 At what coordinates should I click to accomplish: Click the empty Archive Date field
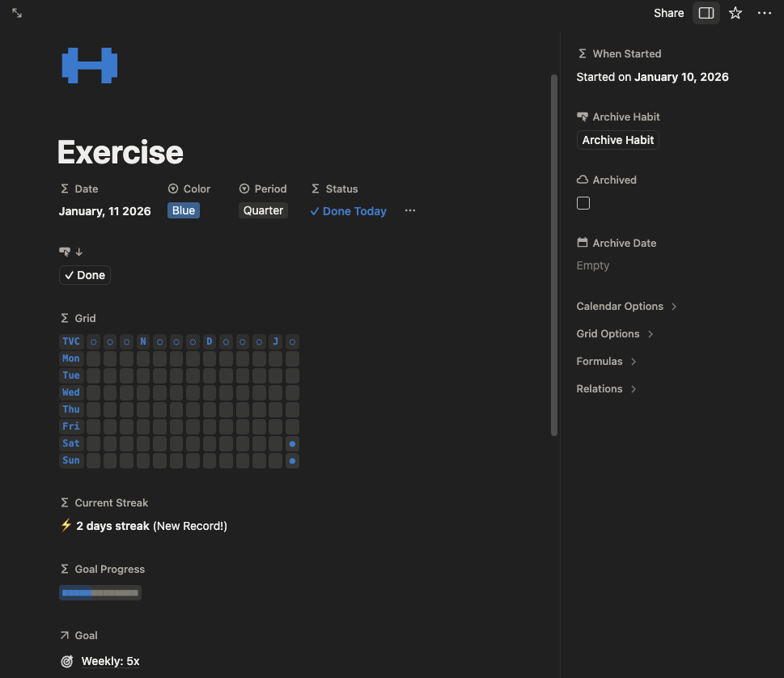click(593, 265)
